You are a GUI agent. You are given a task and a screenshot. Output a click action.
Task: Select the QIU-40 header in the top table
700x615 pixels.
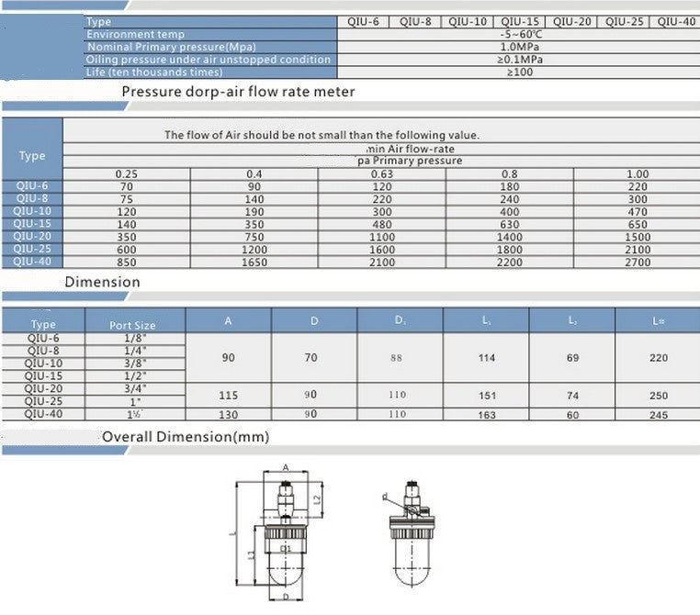677,21
